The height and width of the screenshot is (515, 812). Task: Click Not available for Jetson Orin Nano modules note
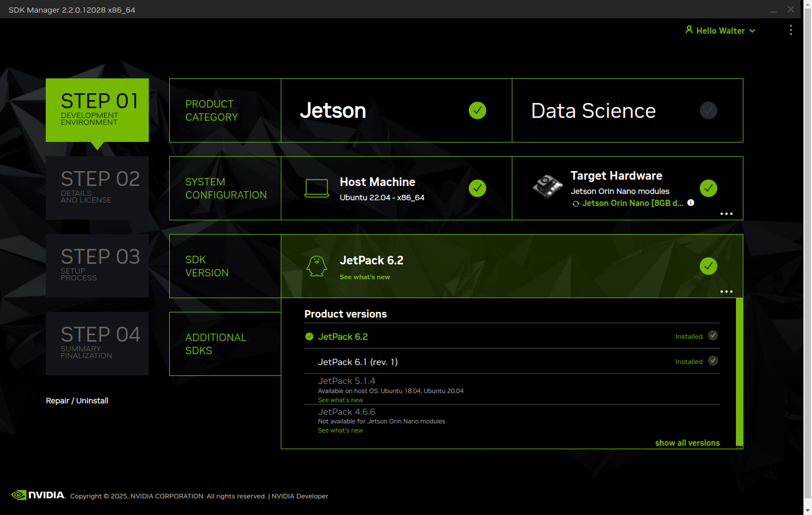[381, 421]
